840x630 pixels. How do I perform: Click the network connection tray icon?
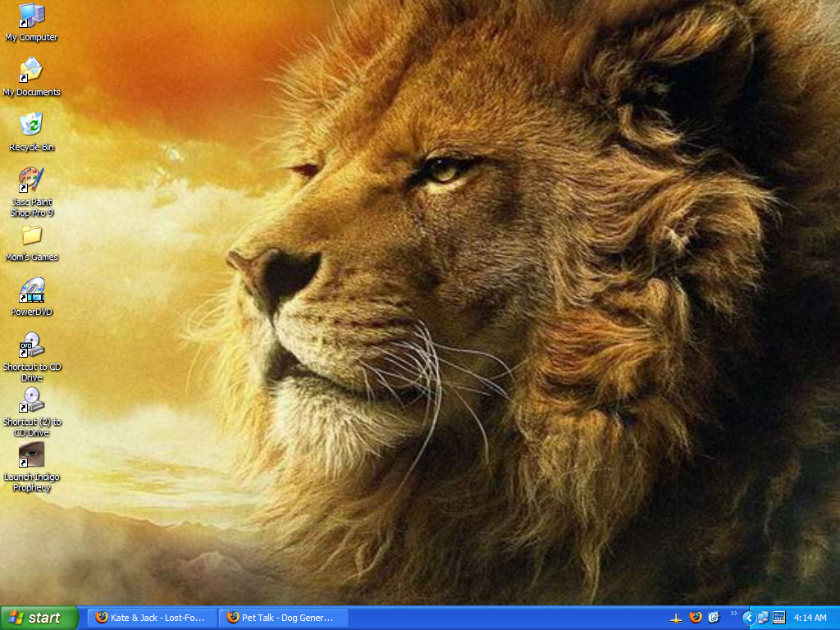click(x=763, y=618)
